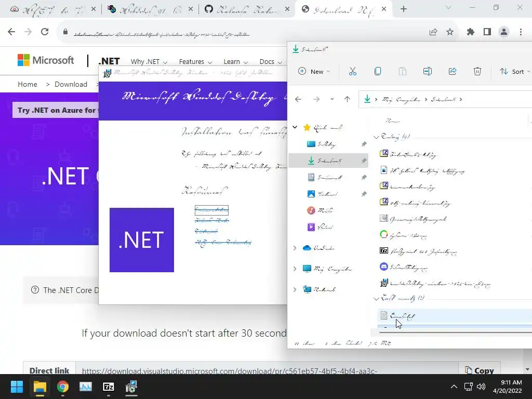
Task: Open the Chrome profile avatar
Action: click(504, 32)
